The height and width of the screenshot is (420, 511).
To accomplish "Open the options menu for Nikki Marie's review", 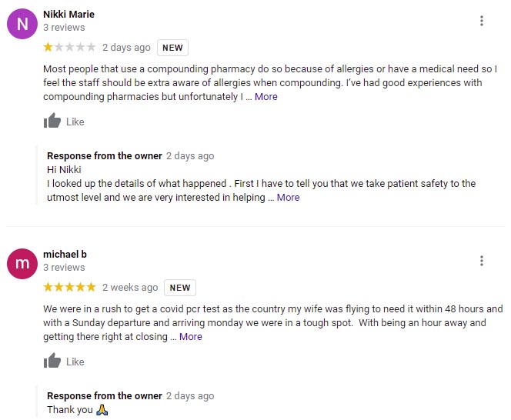I will click(482, 21).
